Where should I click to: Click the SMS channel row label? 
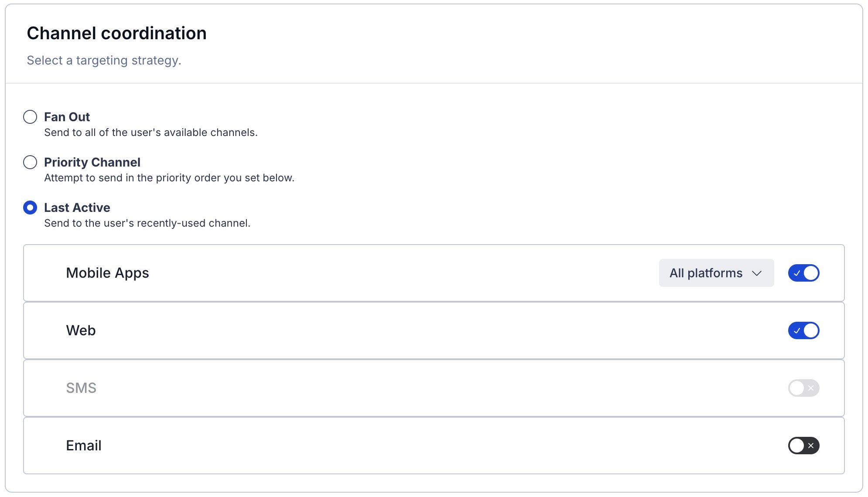tap(81, 388)
